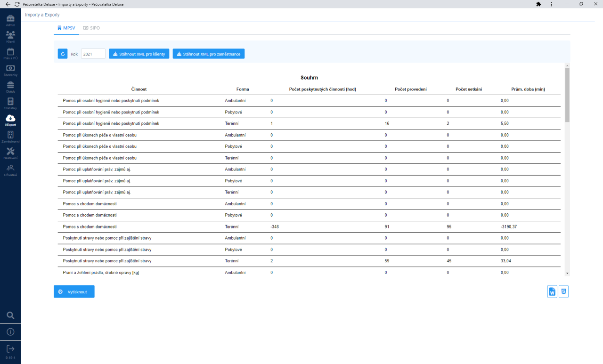Open the Statistiky sidebar section
Screen dimensions: 603x364
pos(10,104)
